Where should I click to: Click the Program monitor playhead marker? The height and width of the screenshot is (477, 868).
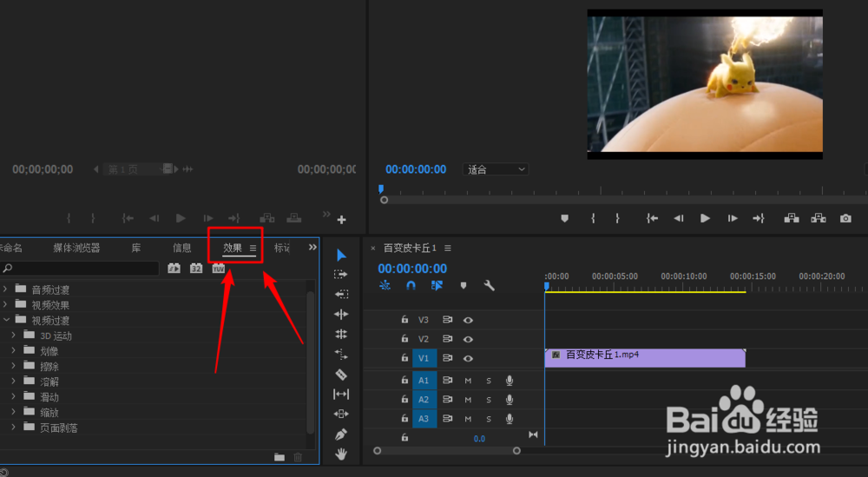(381, 189)
